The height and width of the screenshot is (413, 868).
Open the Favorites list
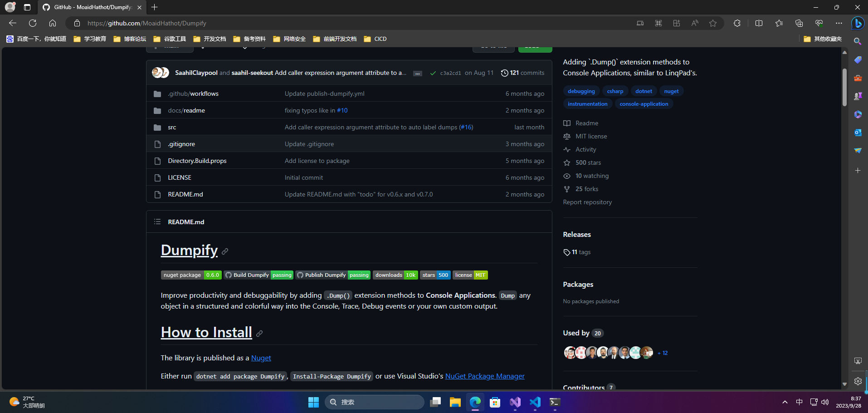pos(779,23)
